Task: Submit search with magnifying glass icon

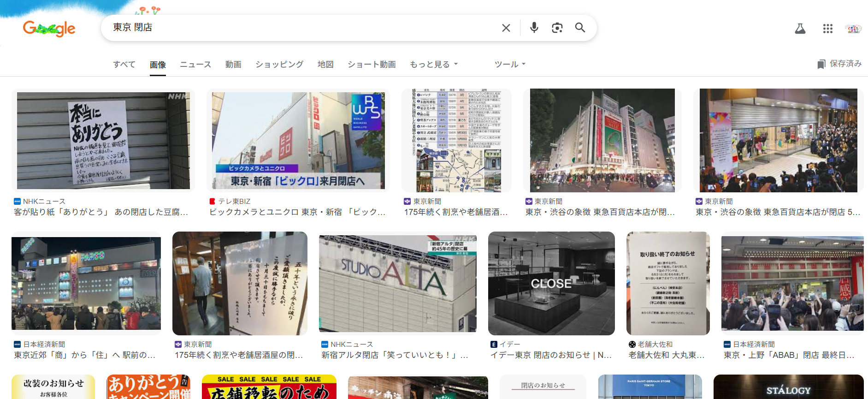Action: pyautogui.click(x=580, y=28)
